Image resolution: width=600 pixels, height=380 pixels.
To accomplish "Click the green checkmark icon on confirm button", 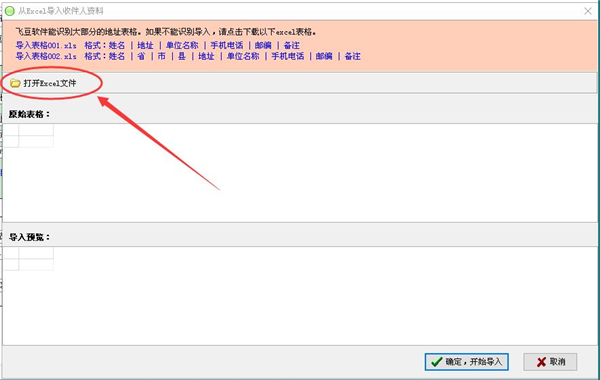I will 437,362.
